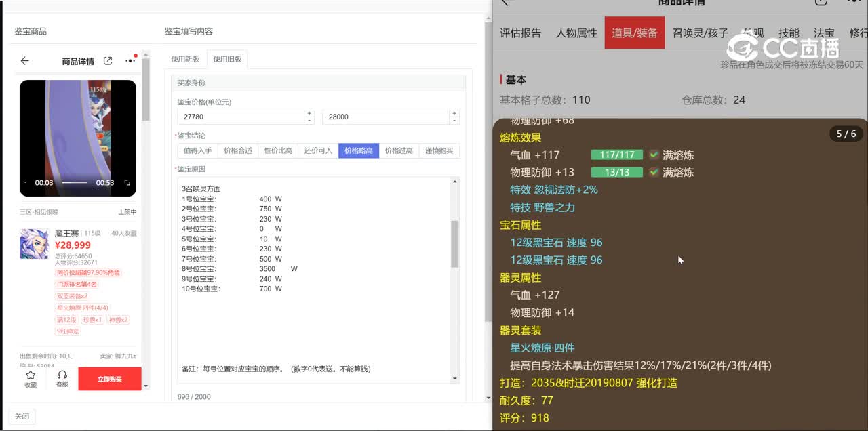Toggle fullscreen on the video player
This screenshot has width=868, height=431.
pyautogui.click(x=127, y=183)
